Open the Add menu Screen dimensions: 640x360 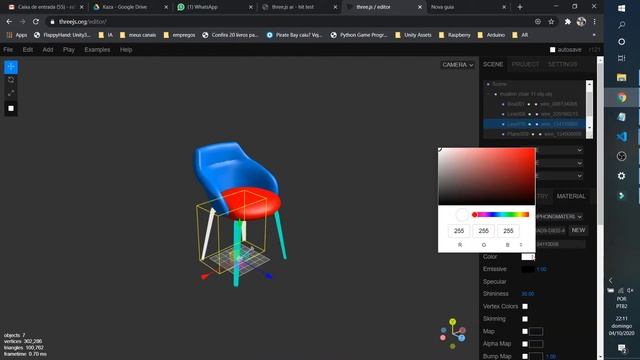[48, 50]
